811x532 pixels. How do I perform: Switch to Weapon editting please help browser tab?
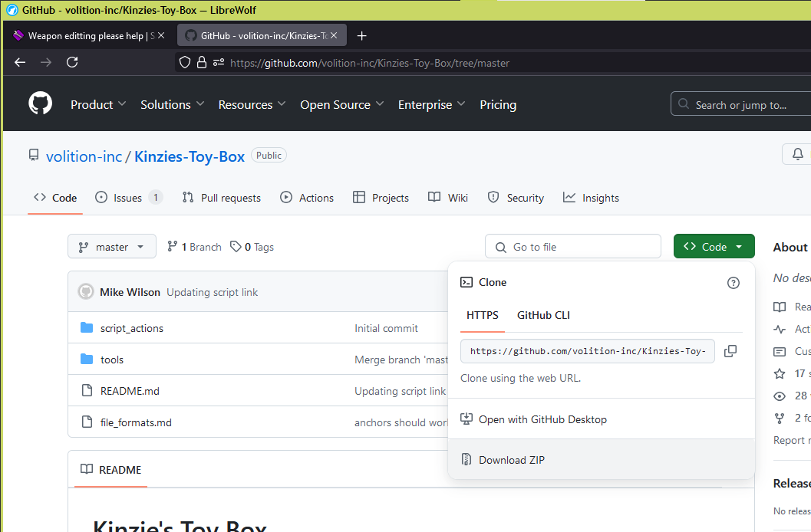(88, 35)
